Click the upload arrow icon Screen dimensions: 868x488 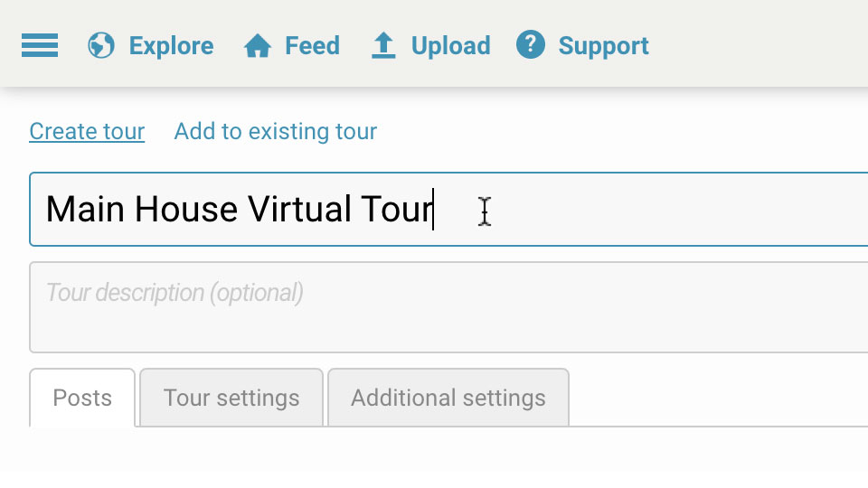[x=383, y=45]
